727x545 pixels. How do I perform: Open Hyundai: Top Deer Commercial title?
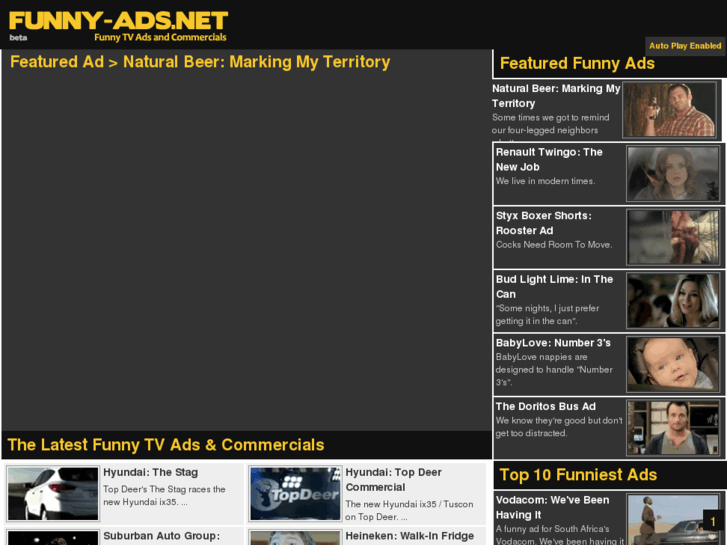coord(394,480)
